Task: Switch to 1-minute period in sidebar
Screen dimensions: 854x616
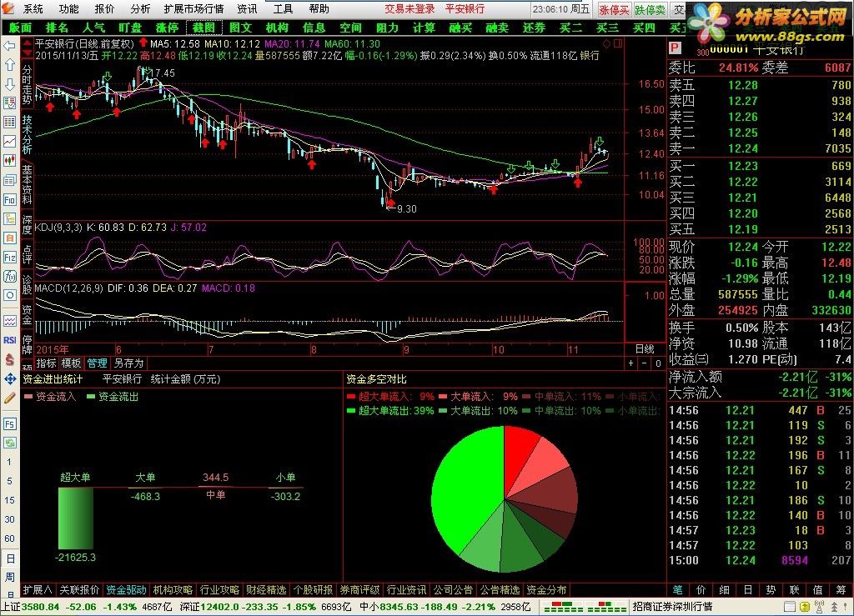Action: [9, 462]
